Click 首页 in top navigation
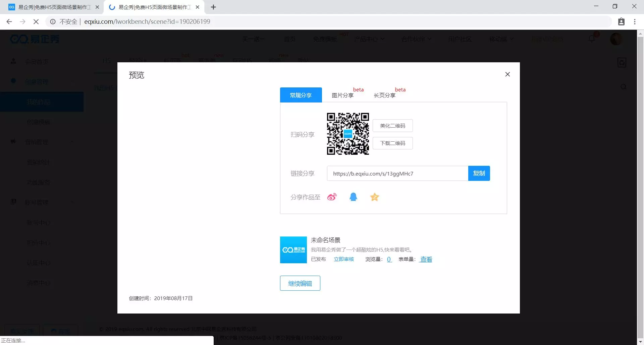The height and width of the screenshot is (345, 644). coord(290,39)
